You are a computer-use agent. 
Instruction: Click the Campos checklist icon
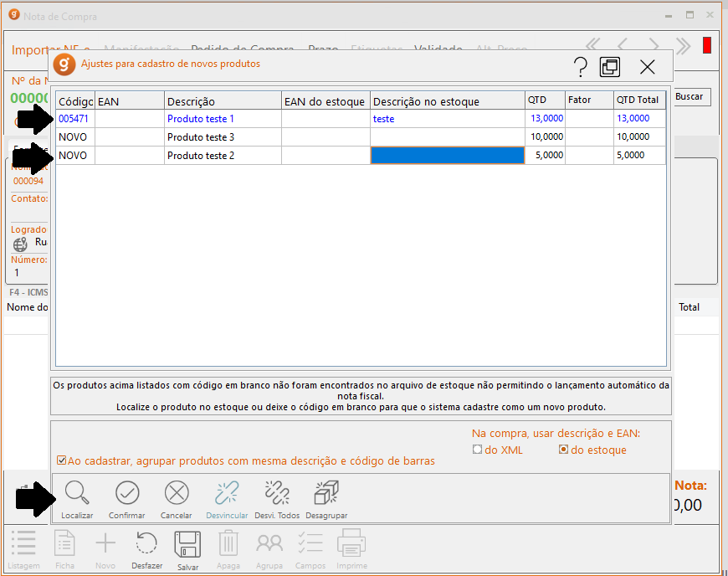[x=310, y=543]
